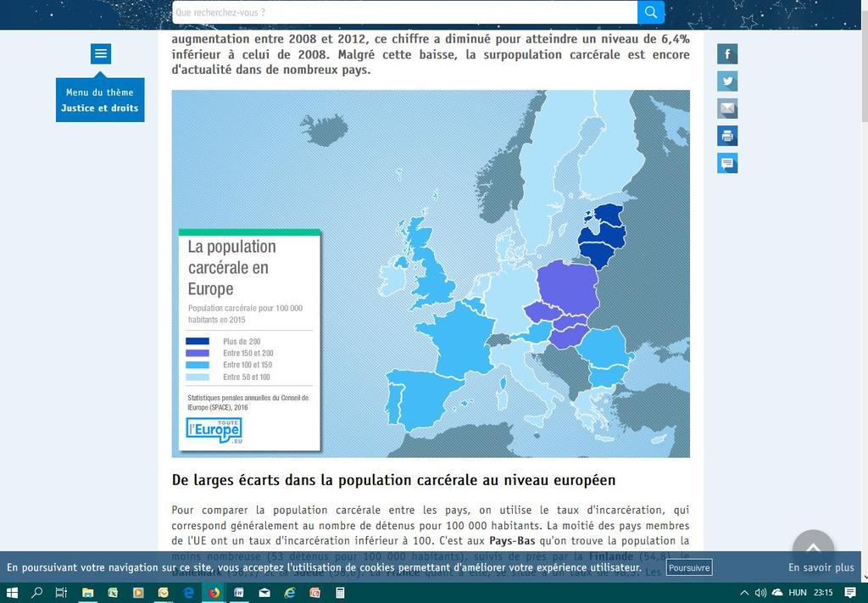Viewport: 868px width, 603px height.
Task: Click the heading 'De larges écarts dans la population carcérale'
Action: click(393, 480)
